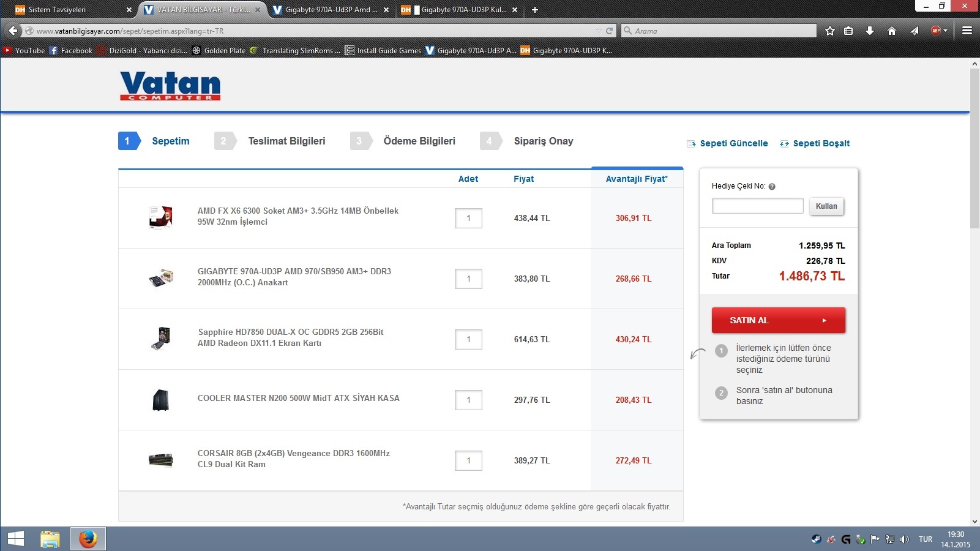Click Steam icon in system tray
The width and height of the screenshot is (980, 551).
817,539
